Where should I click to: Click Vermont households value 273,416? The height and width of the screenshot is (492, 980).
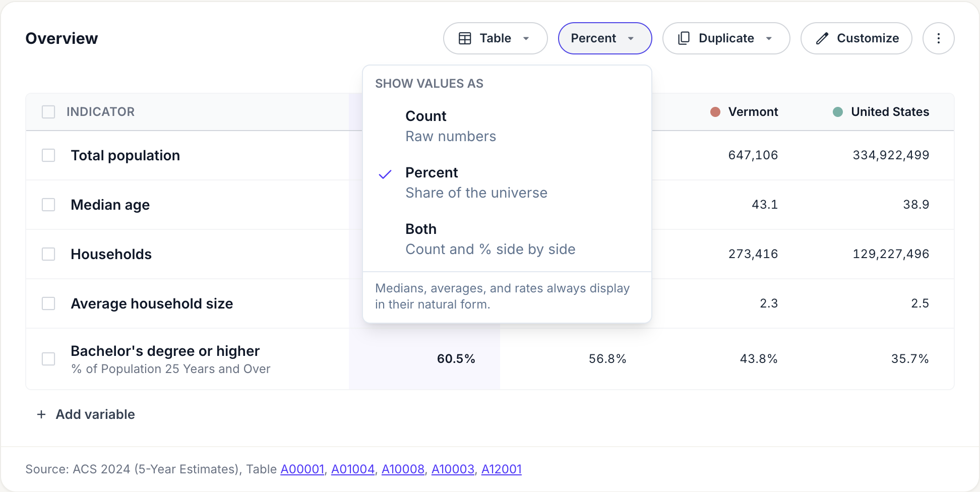coord(753,254)
